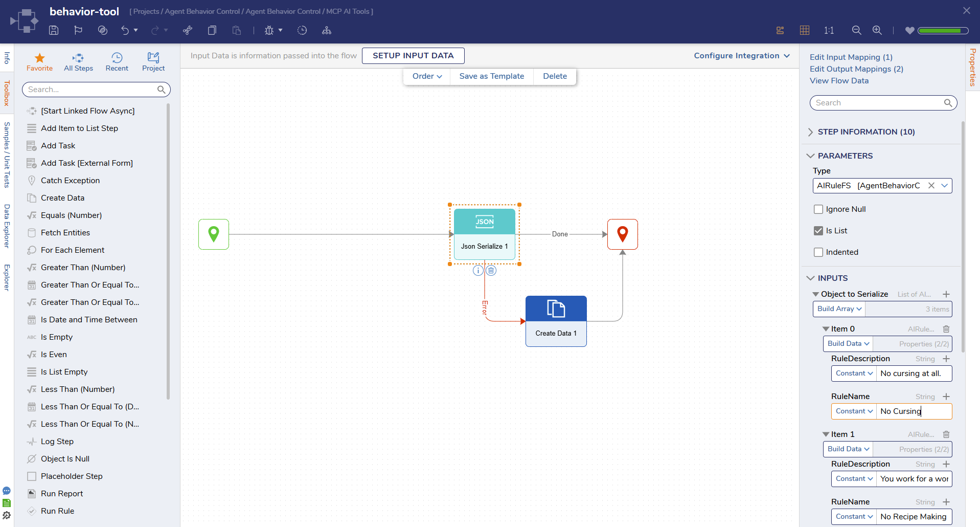This screenshot has height=527, width=980.
Task: Open Edit Output Mappings link
Action: pos(856,69)
